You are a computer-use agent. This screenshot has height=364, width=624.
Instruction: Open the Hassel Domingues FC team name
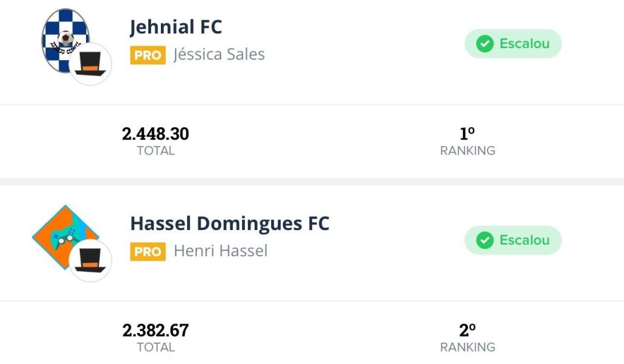click(x=230, y=223)
